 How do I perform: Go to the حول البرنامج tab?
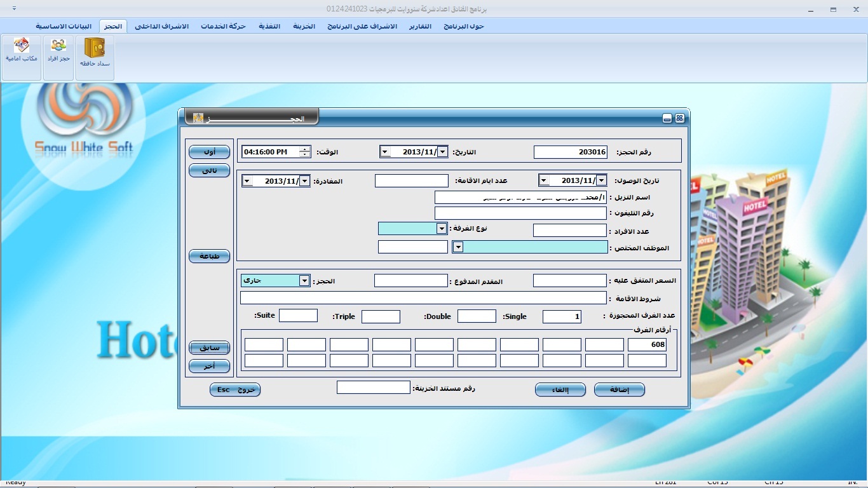tap(464, 26)
